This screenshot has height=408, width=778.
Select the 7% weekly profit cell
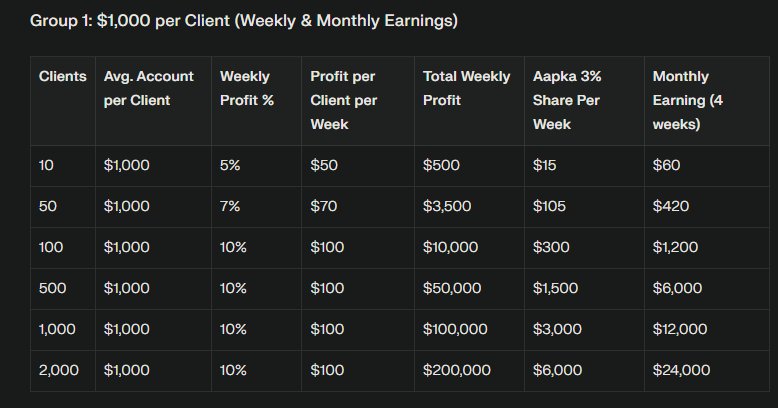(x=230, y=206)
